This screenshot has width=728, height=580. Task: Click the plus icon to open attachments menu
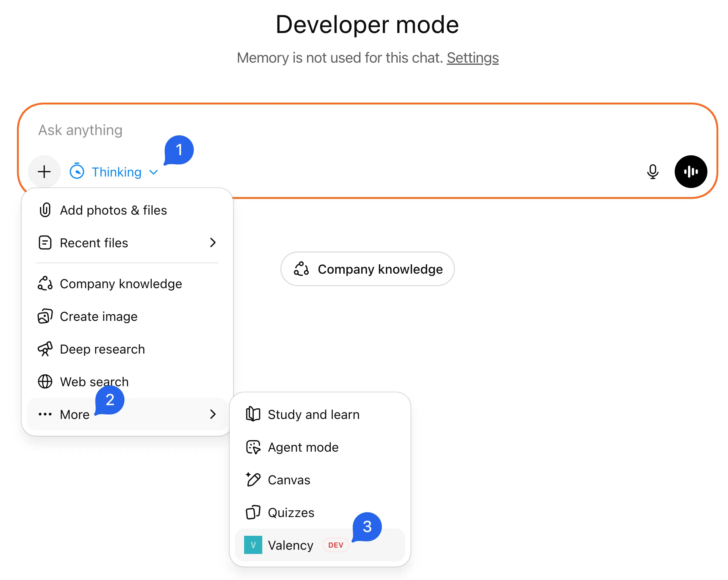[x=44, y=172]
